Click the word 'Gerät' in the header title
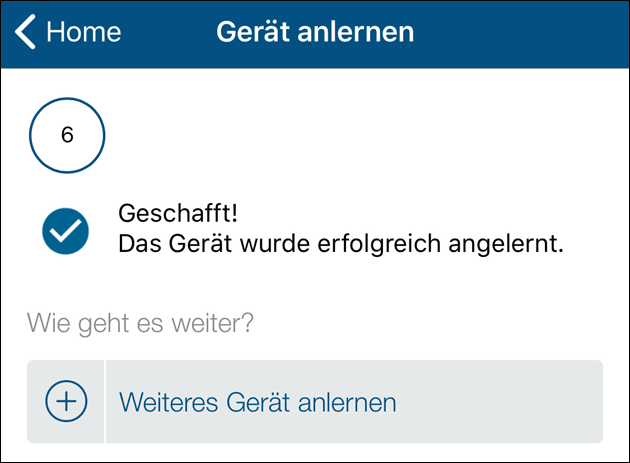630x463 pixels. pyautogui.click(x=251, y=32)
